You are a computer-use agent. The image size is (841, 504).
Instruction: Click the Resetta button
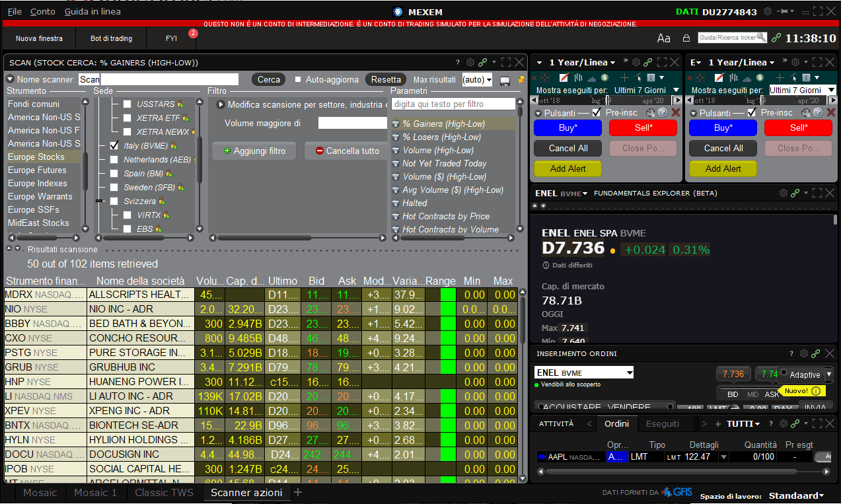386,79
